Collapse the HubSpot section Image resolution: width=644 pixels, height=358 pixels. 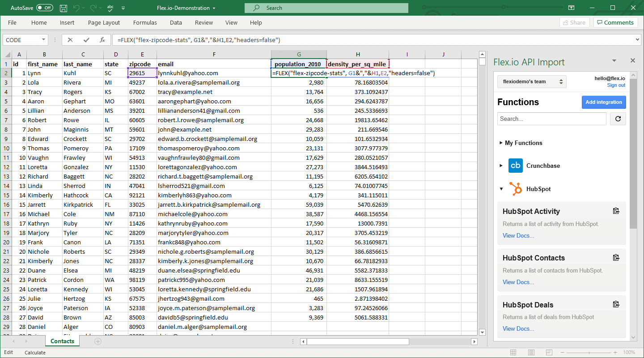[501, 189]
